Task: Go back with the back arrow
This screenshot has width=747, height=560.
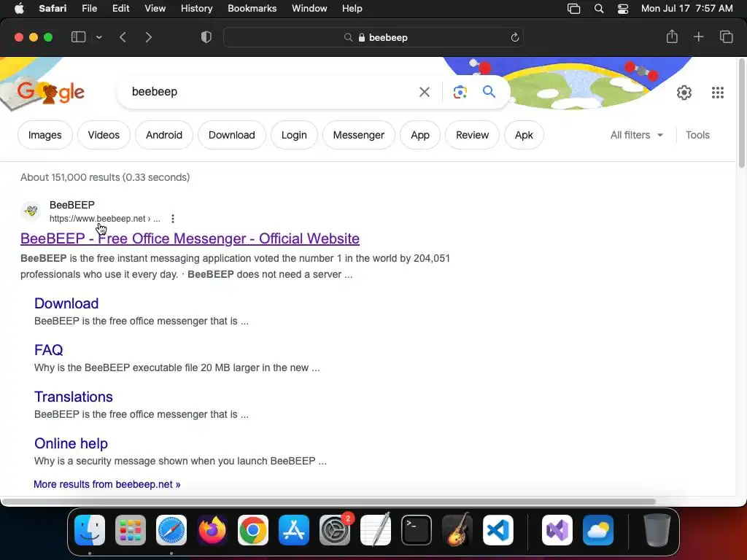Action: tap(123, 37)
